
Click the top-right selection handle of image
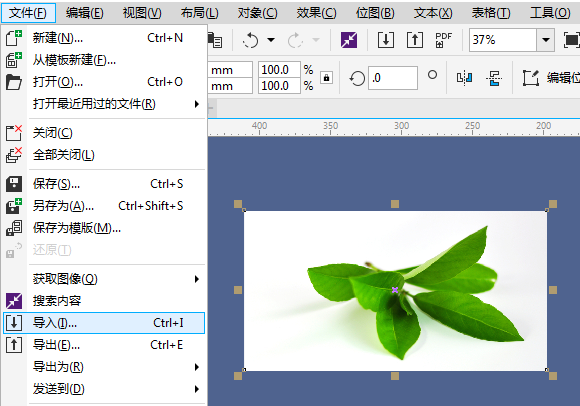[x=553, y=204]
